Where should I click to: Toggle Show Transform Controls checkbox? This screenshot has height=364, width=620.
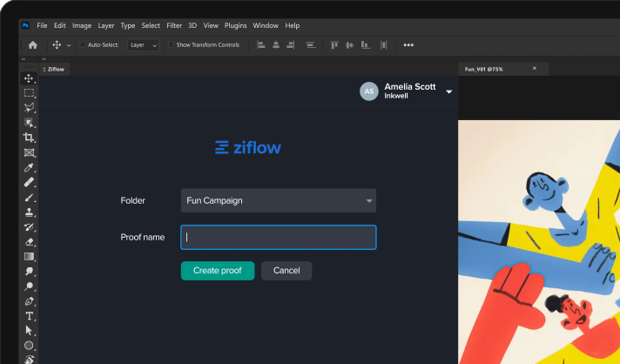[172, 44]
